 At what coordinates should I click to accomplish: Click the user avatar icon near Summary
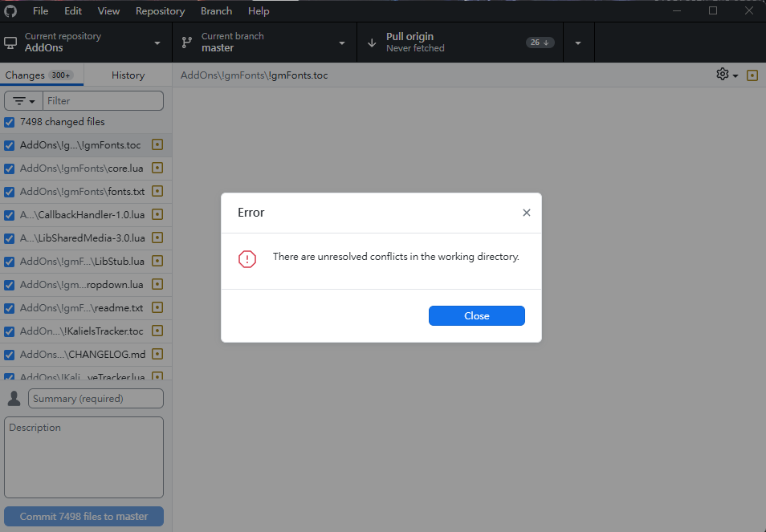[x=14, y=399]
